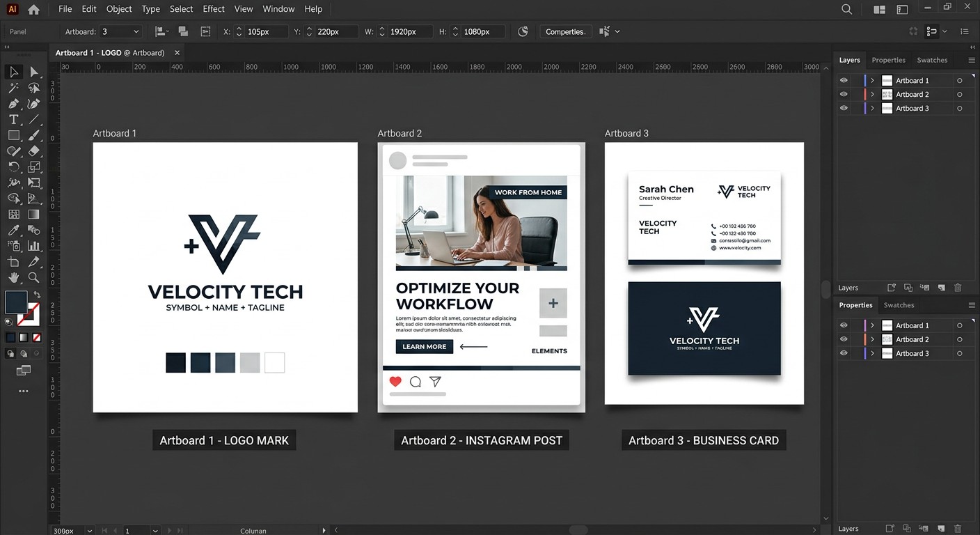980x535 pixels.
Task: Click the Home icon
Action: [33, 9]
